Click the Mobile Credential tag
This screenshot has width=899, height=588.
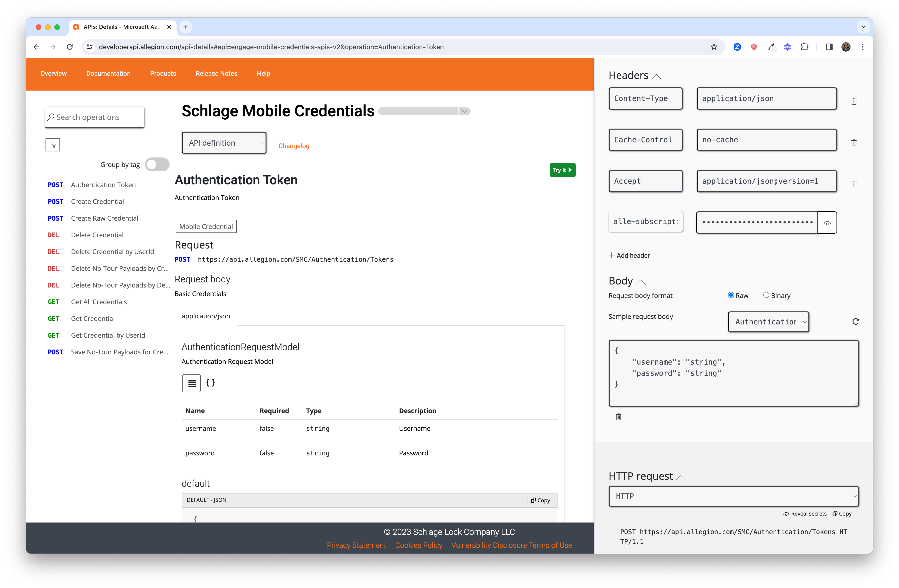click(x=206, y=227)
